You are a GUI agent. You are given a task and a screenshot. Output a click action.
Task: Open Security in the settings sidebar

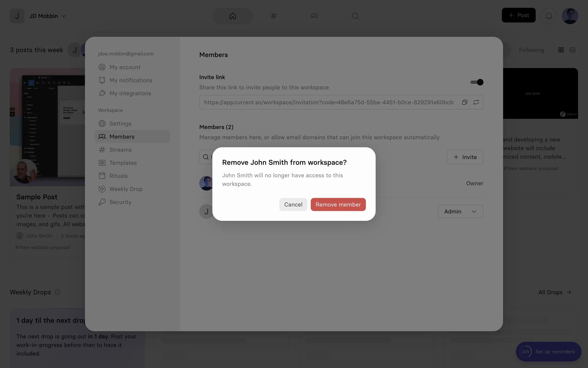pyautogui.click(x=120, y=202)
